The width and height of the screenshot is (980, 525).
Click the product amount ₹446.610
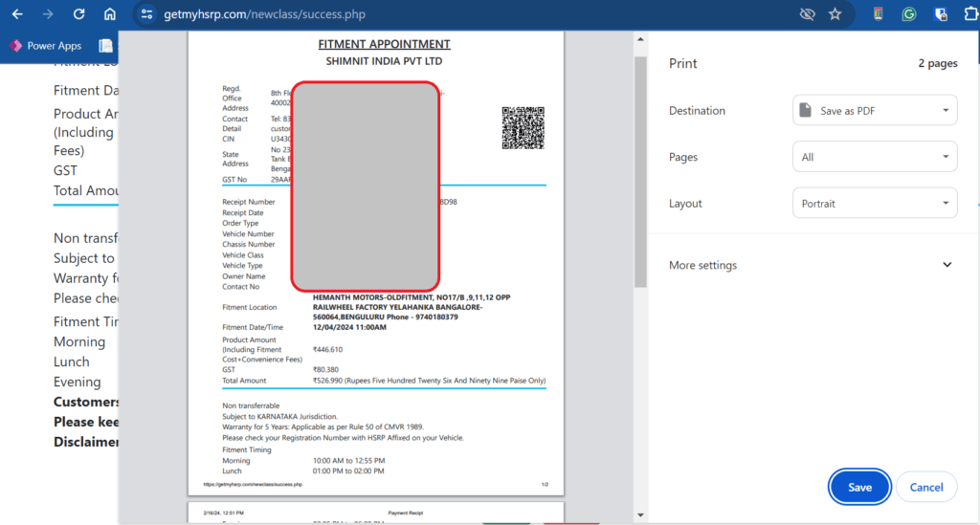327,350
